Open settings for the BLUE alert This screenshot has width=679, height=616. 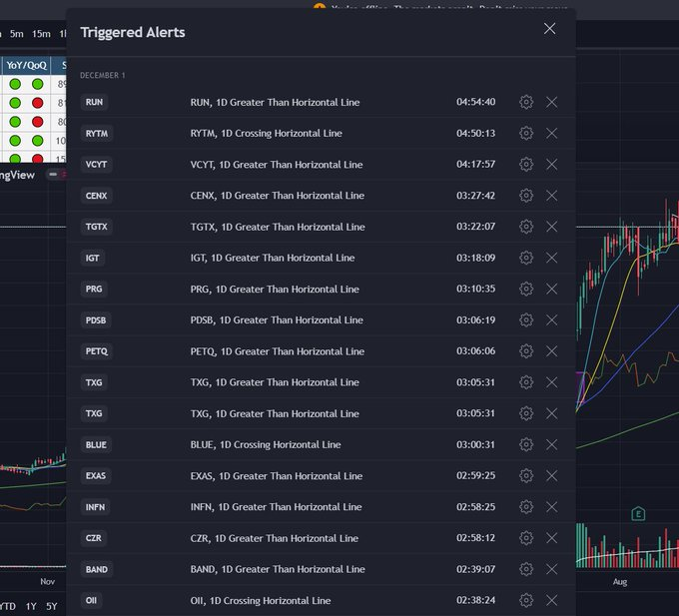(x=526, y=444)
